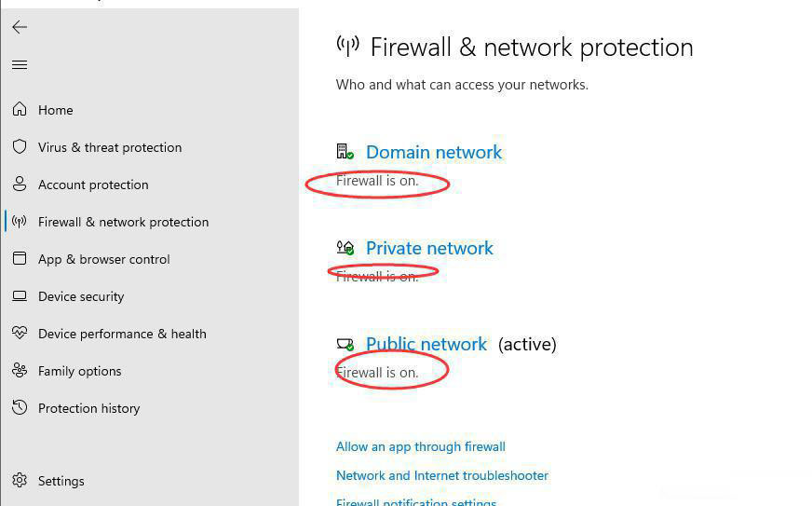This screenshot has width=812, height=506.
Task: Go to the Protection history section
Action: [88, 408]
